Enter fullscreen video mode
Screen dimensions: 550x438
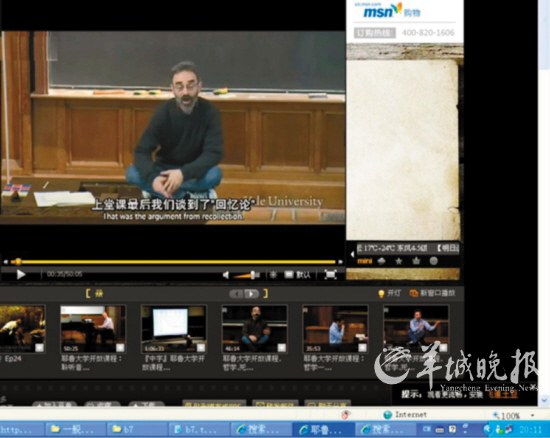330,275
